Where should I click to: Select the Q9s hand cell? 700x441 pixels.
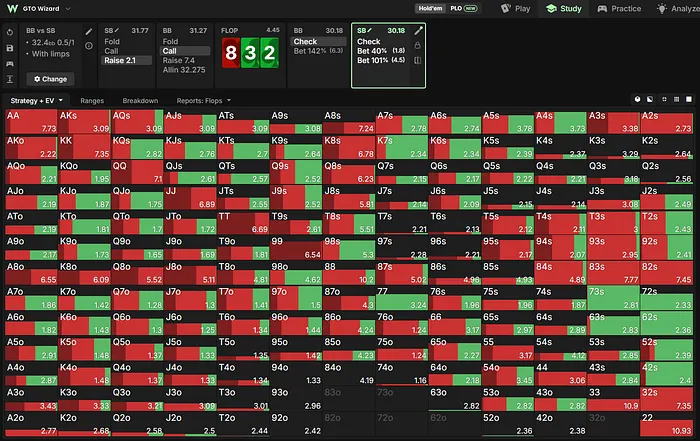(296, 172)
